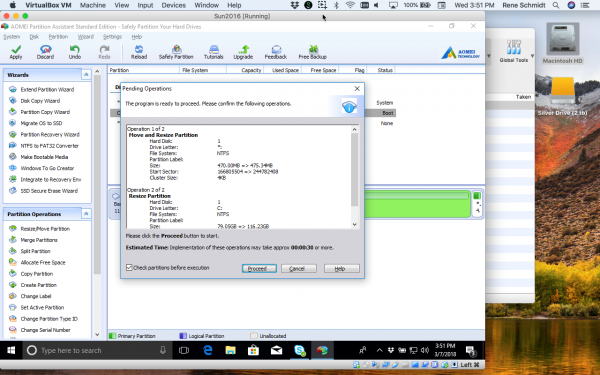Open the Macintosh HD desktop icon
Screen dimensions: 600x375
click(x=562, y=43)
